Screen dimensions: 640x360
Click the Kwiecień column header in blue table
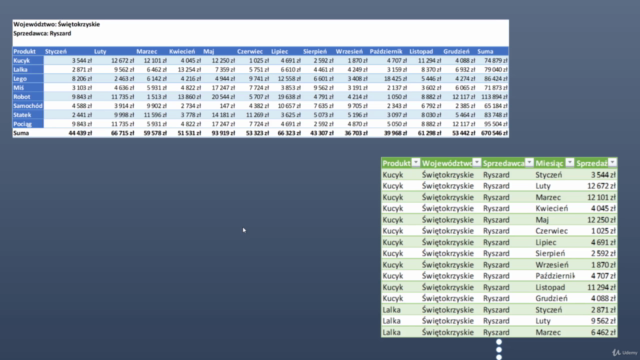point(182,51)
